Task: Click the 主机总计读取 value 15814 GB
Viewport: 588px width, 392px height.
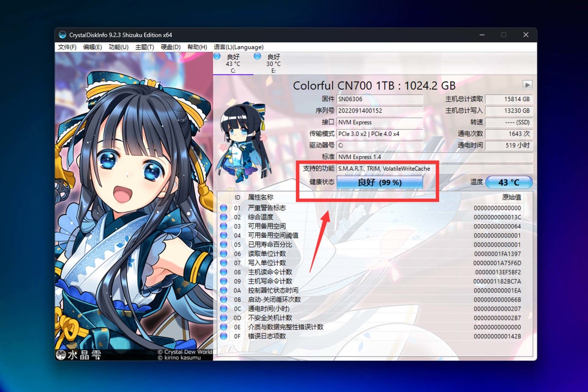Action: 509,99
